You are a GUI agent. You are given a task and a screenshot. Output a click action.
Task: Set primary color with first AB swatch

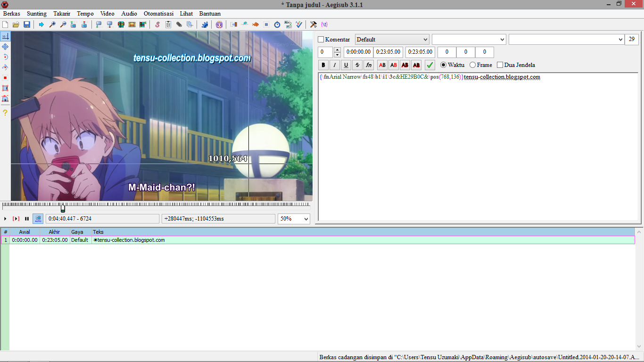click(x=382, y=65)
